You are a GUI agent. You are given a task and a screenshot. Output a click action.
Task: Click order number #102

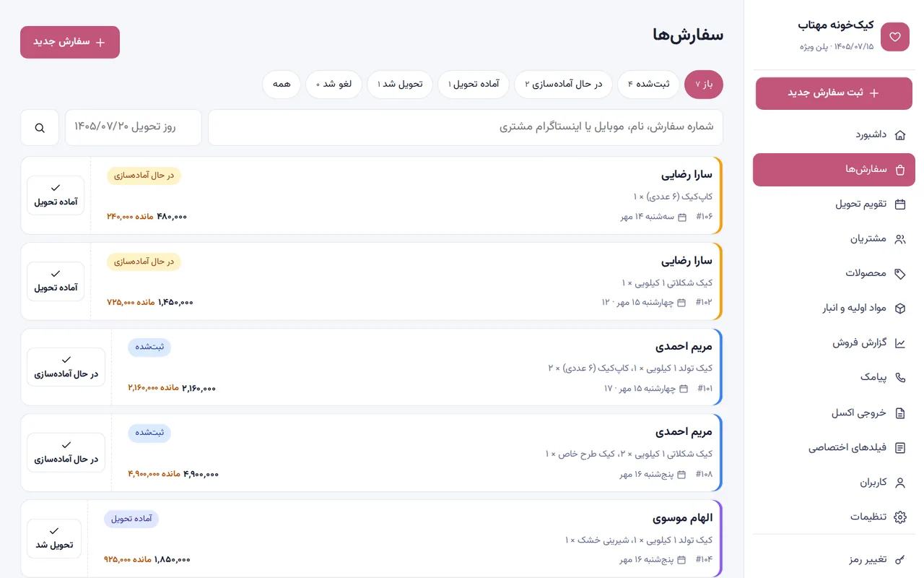704,303
